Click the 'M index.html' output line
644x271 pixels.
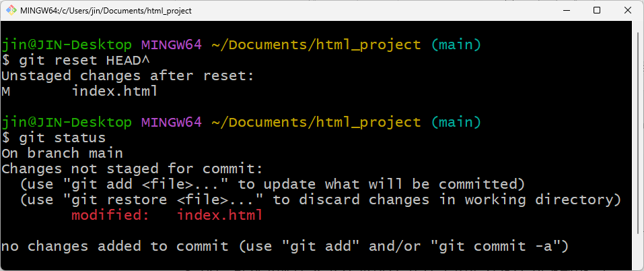tap(79, 91)
